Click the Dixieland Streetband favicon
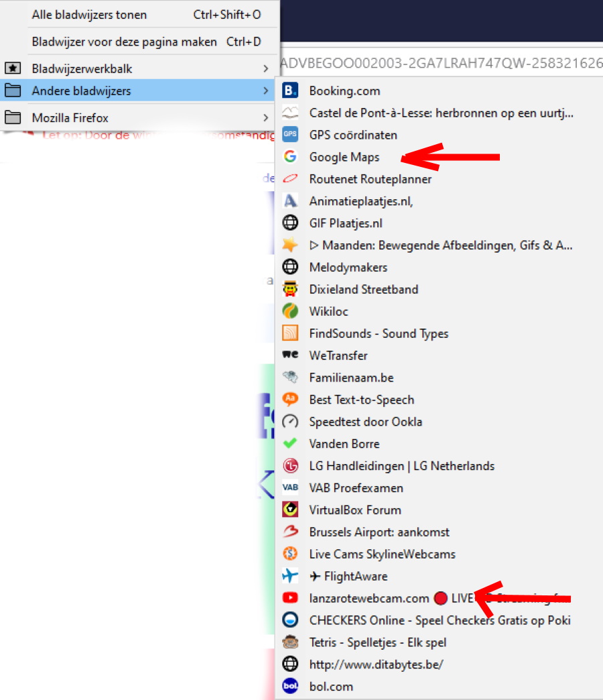This screenshot has width=603, height=700. tap(290, 289)
